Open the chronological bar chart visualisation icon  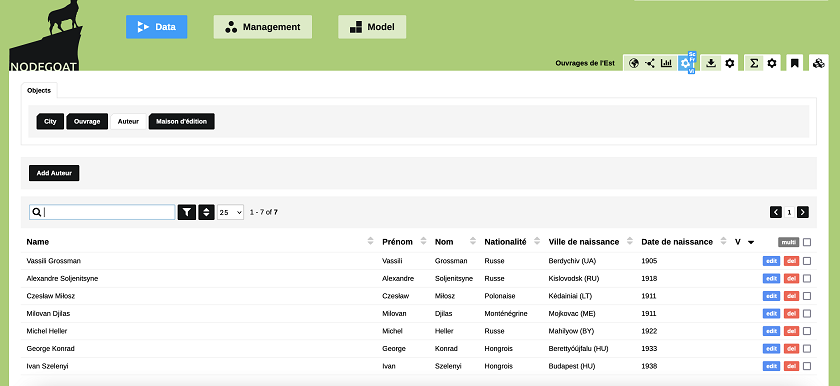tap(666, 63)
